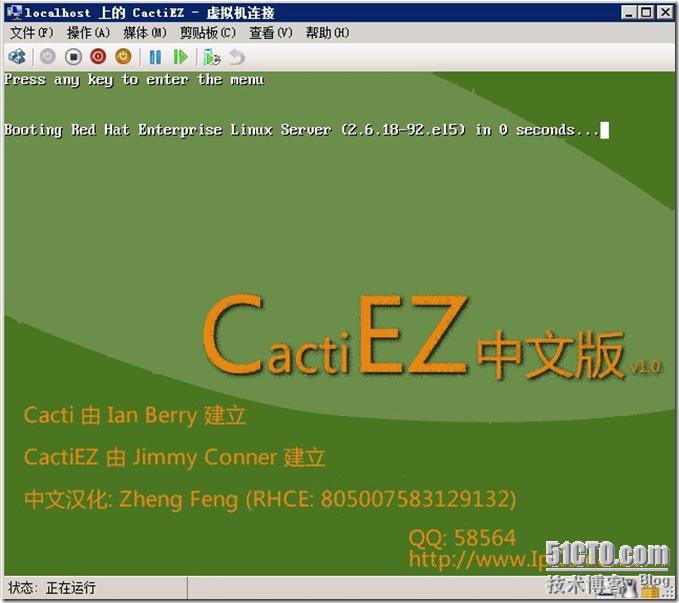Click the 'Booting Red Hat Enterprise Linux Server' line
This screenshot has height=603, width=679.
point(306,130)
